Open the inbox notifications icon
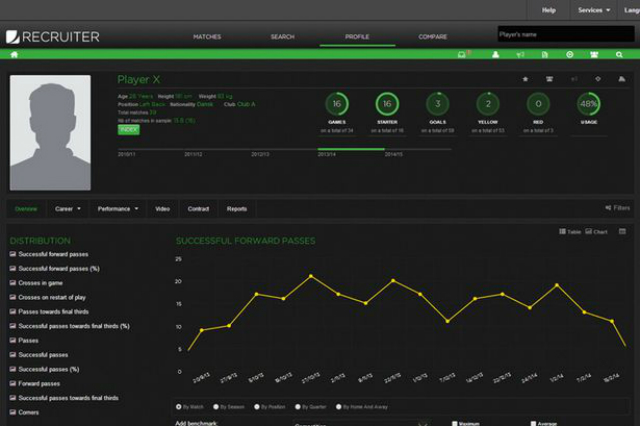Viewport: 640px width, 426px height. point(461,54)
